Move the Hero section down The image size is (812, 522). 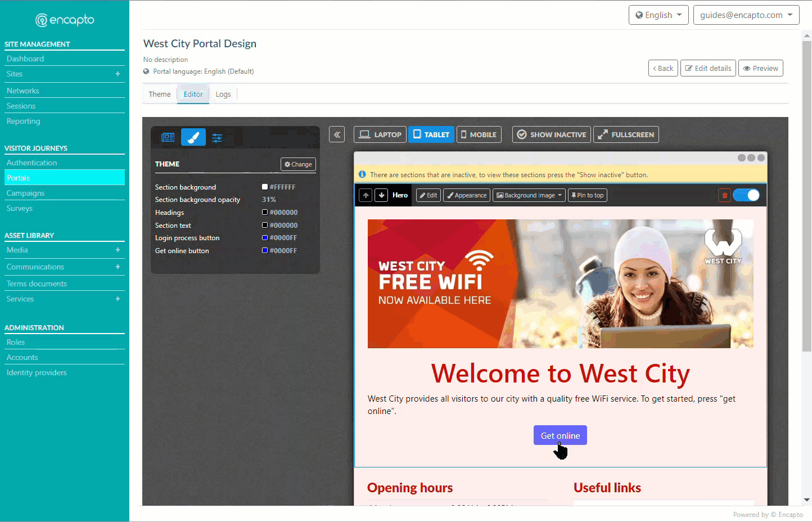click(x=381, y=195)
